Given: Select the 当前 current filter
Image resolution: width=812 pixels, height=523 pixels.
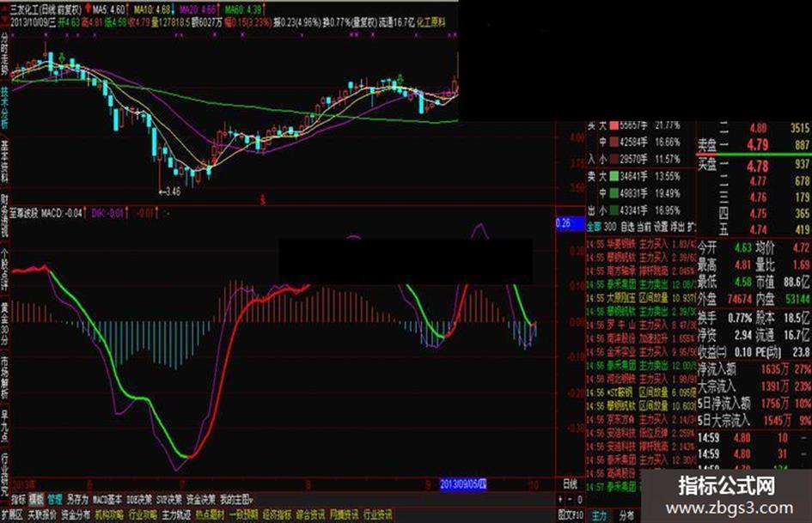Looking at the screenshot, I should (644, 227).
